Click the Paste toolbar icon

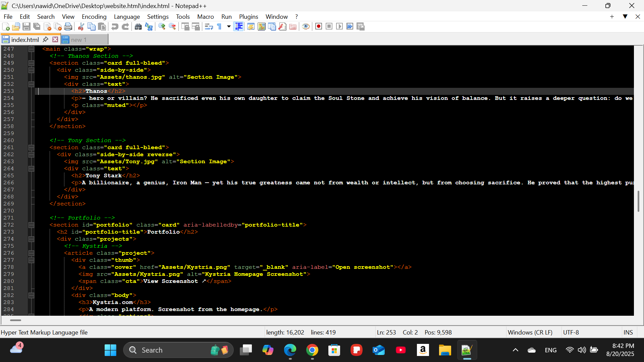[102, 26]
